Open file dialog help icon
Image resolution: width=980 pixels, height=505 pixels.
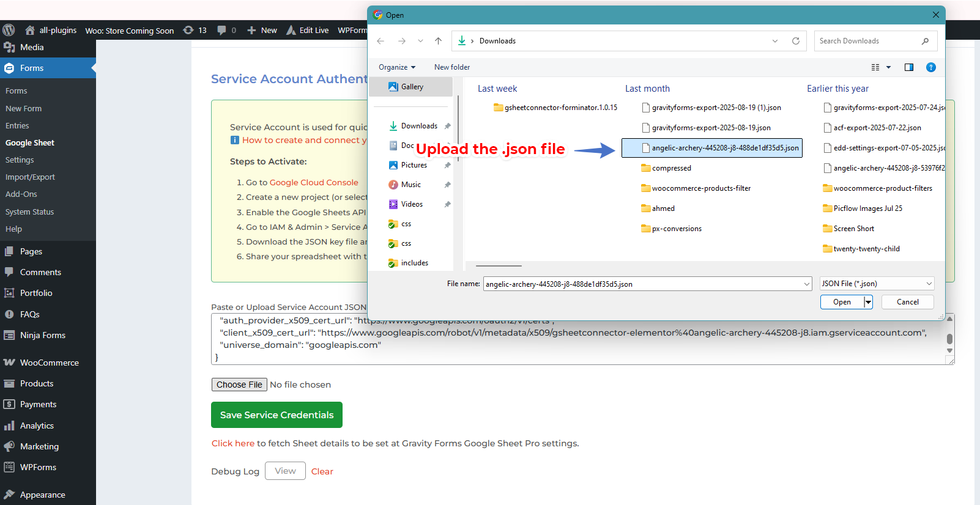931,67
